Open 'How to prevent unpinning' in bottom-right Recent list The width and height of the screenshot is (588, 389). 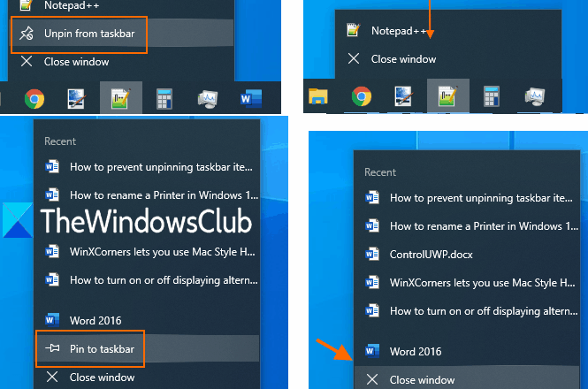(467, 198)
